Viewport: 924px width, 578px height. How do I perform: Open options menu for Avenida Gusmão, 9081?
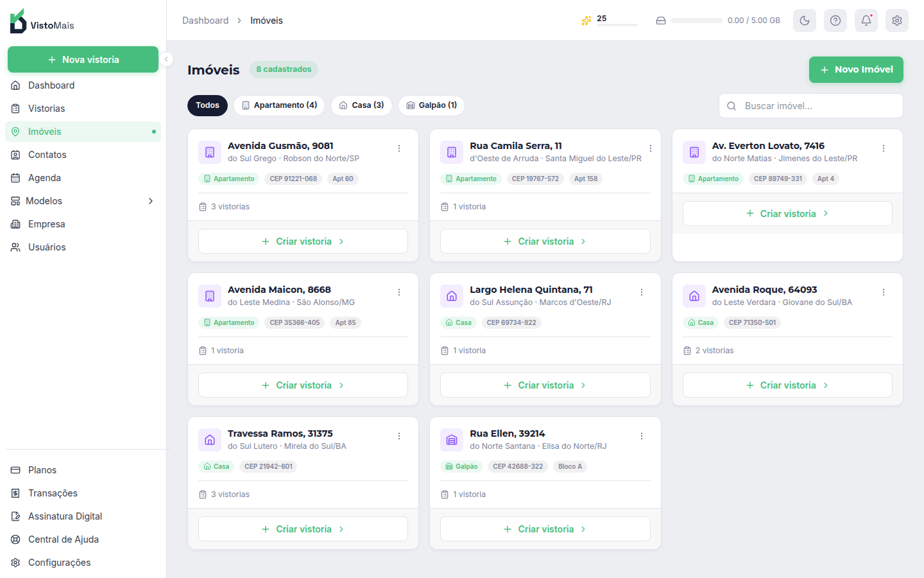[x=399, y=148]
